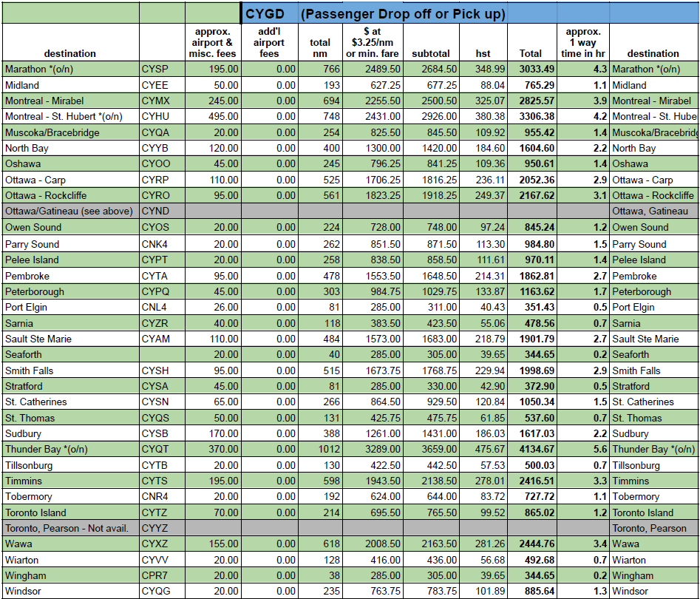Click the Marathon total cell 3033.49
The width and height of the screenshot is (700, 599).
click(531, 70)
